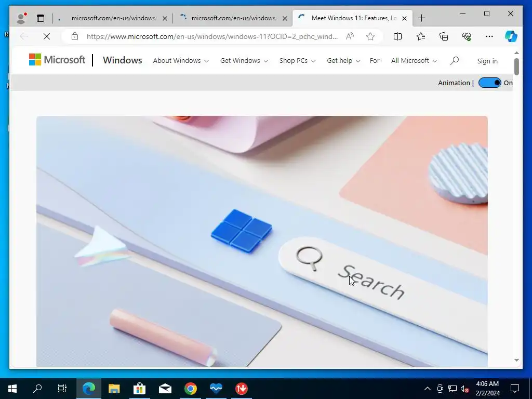Show hidden system tray icons
The image size is (532, 399).
click(428, 389)
